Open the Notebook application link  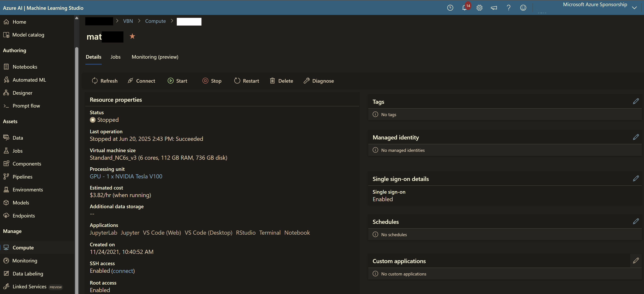click(297, 233)
